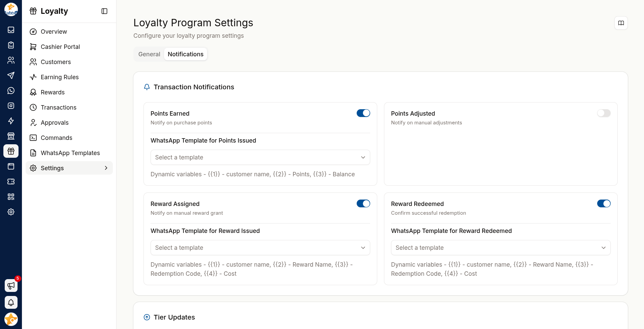Expand the Settings menu chevron

pyautogui.click(x=106, y=168)
